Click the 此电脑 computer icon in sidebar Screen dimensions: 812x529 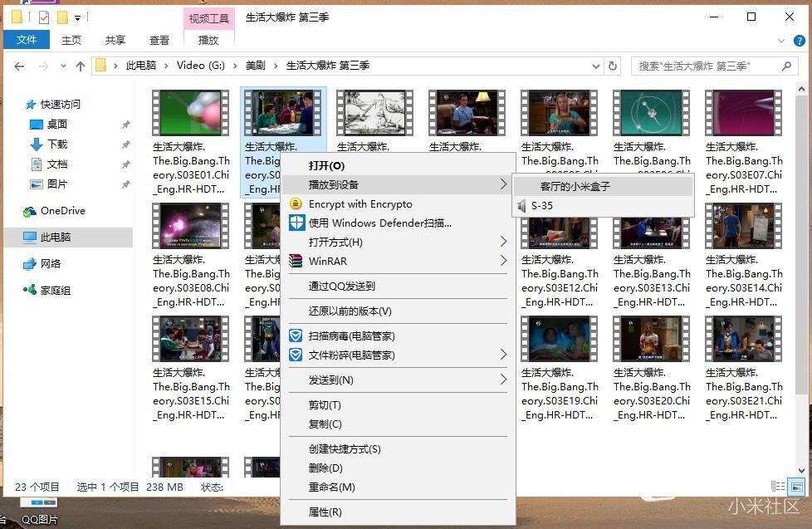click(30, 237)
